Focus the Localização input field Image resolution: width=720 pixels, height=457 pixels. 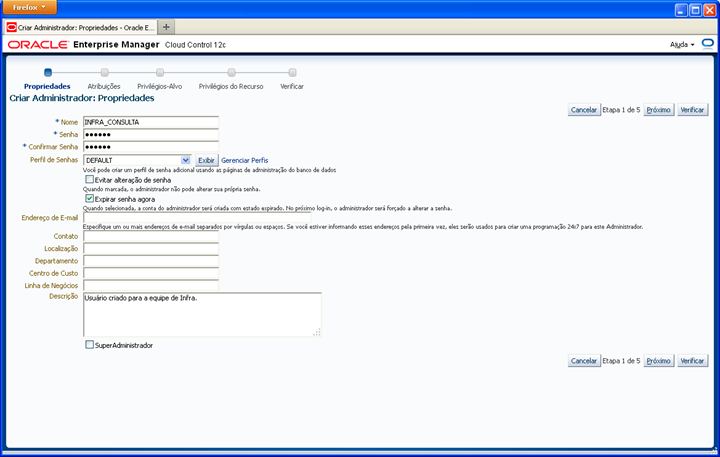point(151,248)
